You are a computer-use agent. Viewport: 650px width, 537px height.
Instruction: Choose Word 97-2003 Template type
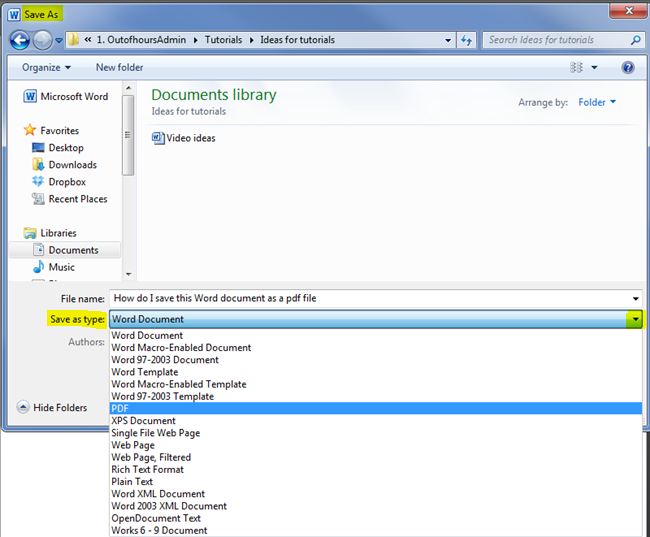[376, 396]
